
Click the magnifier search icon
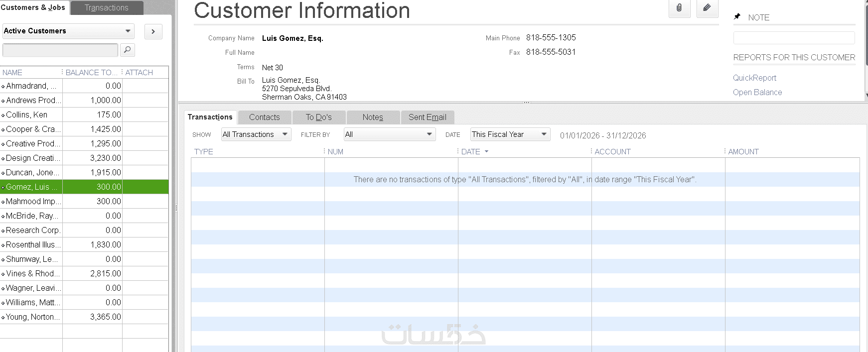pos(128,50)
